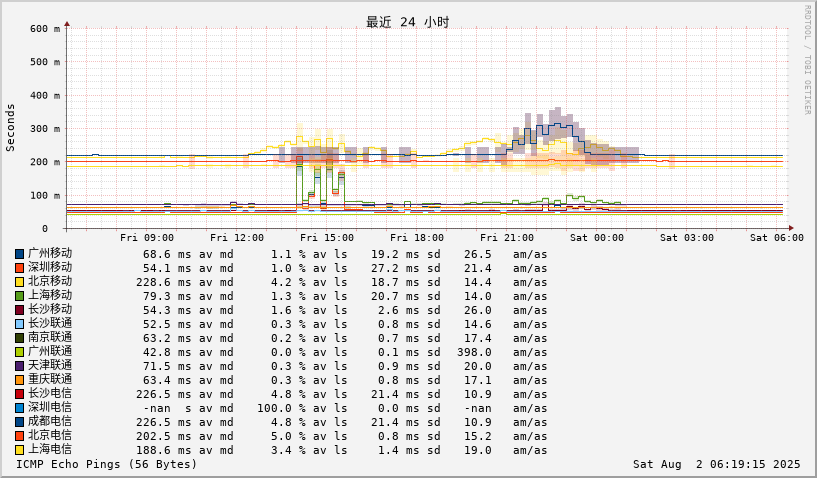Select the 北京电信 legend label
Image resolution: width=817 pixels, height=478 pixels.
point(50,436)
